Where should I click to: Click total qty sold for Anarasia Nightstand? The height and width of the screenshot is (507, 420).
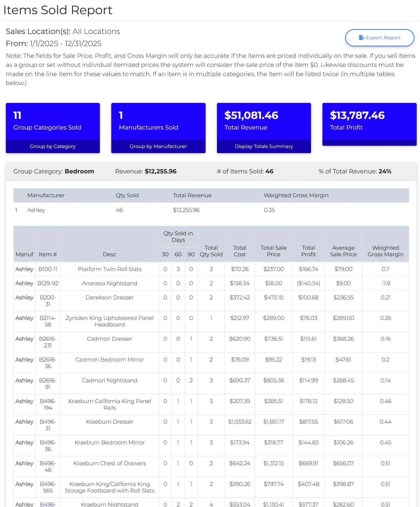pos(211,283)
